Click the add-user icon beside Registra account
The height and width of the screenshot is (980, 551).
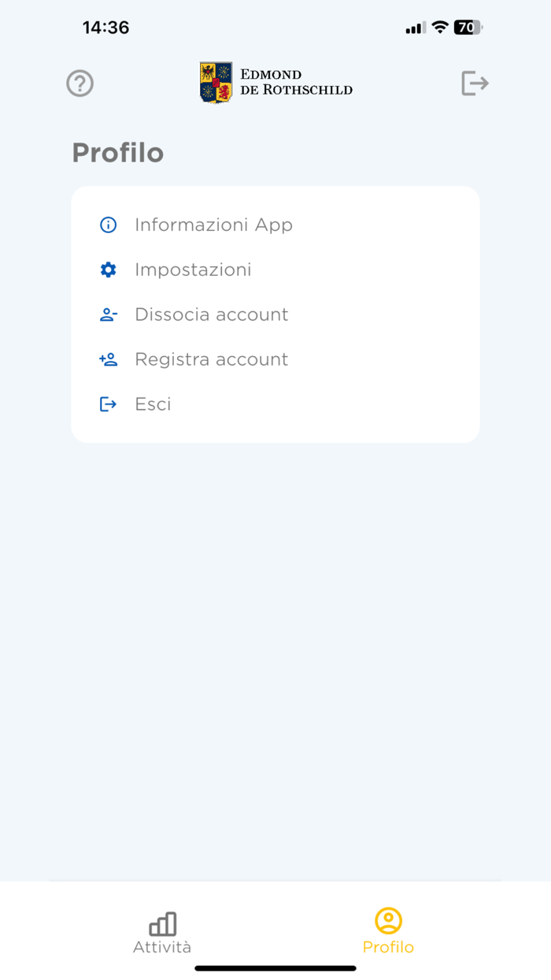108,358
